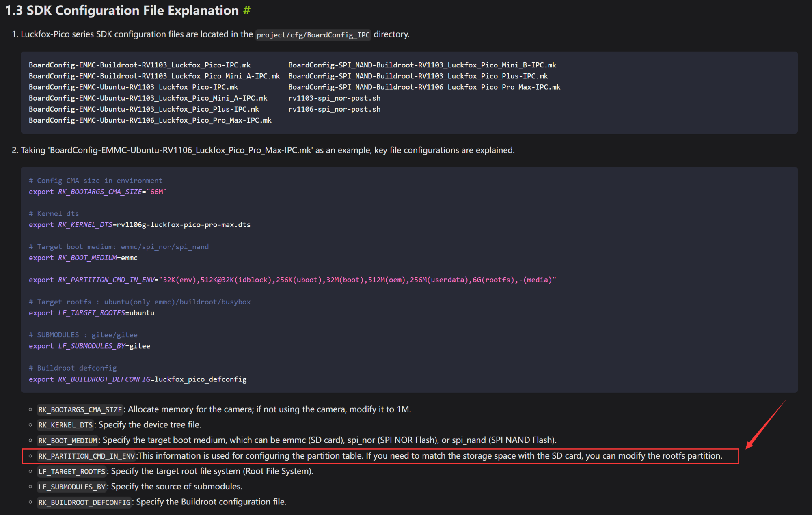Click file name BoardConfig-EMMC-Buildroot-RV1103_Luckfox_Pico-IPC.mk
This screenshot has width=812, height=515.
point(140,65)
